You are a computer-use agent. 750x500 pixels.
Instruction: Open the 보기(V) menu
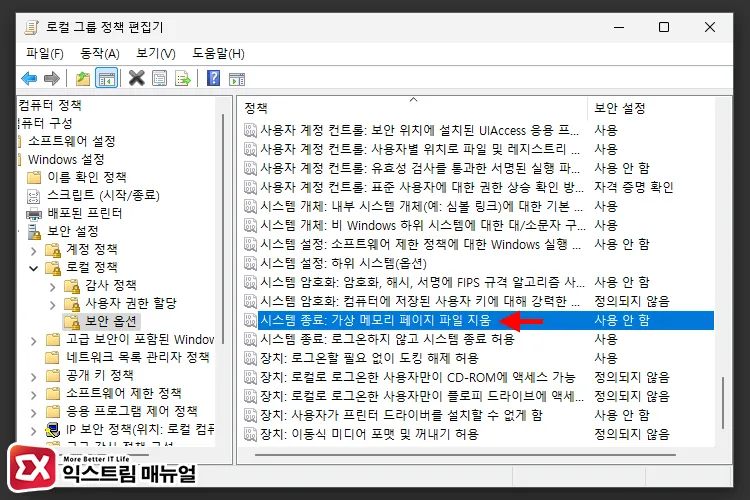(156, 53)
